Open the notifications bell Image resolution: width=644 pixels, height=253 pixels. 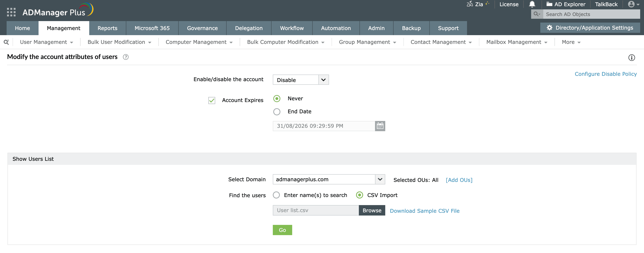pos(532,4)
